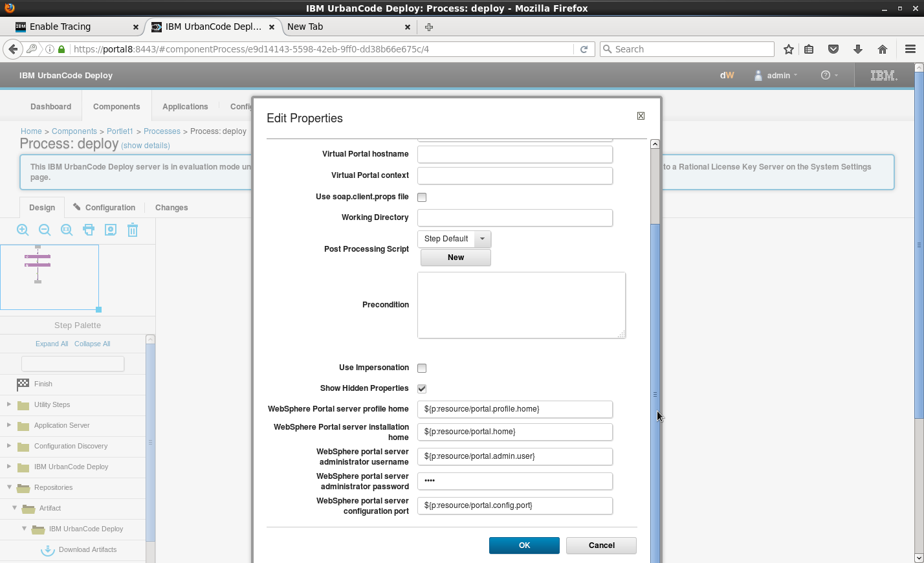Close the Edit Properties dialog with X
This screenshot has height=563, width=924.
click(x=641, y=116)
